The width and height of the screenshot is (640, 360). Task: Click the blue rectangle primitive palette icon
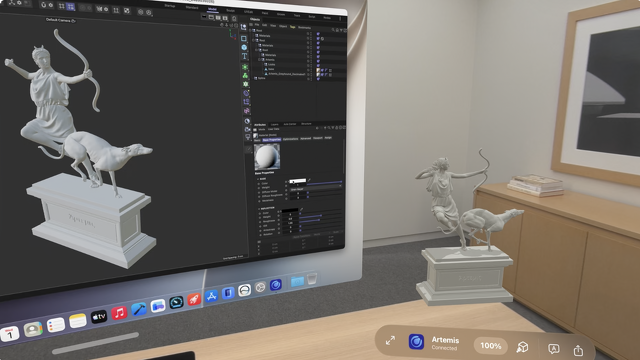[x=244, y=38]
